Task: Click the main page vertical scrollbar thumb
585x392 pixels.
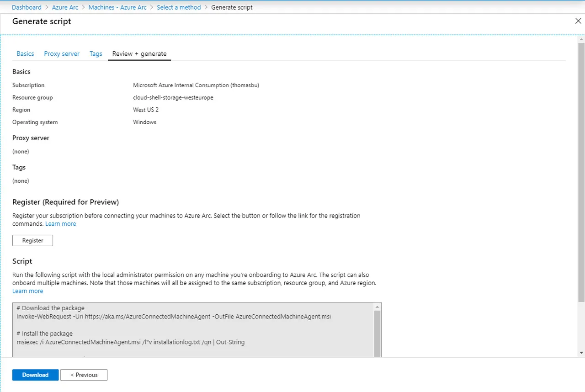Action: 581,173
